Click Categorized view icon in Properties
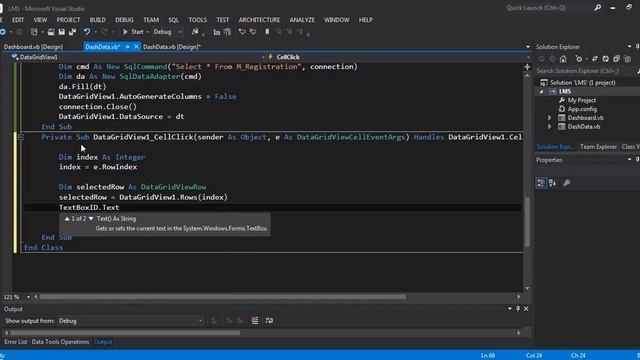640x360 pixels. coord(541,183)
